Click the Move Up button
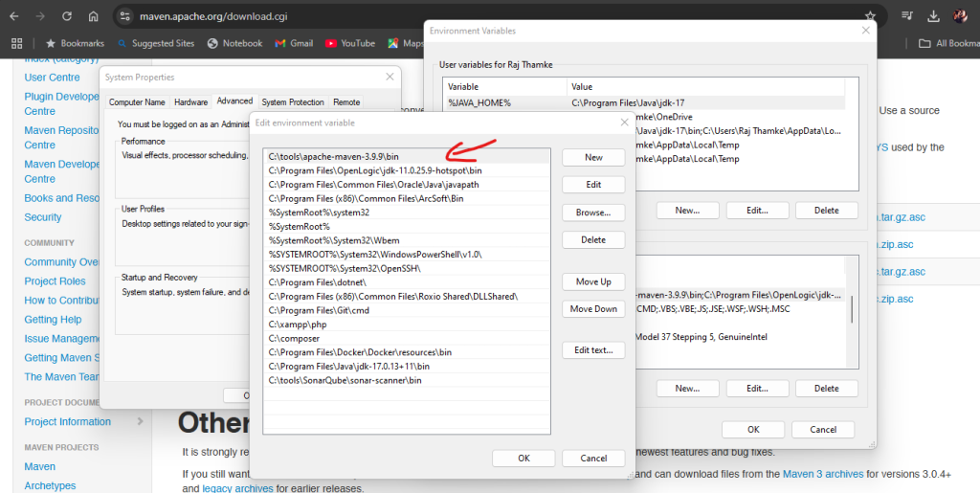This screenshot has width=980, height=493. tap(592, 281)
